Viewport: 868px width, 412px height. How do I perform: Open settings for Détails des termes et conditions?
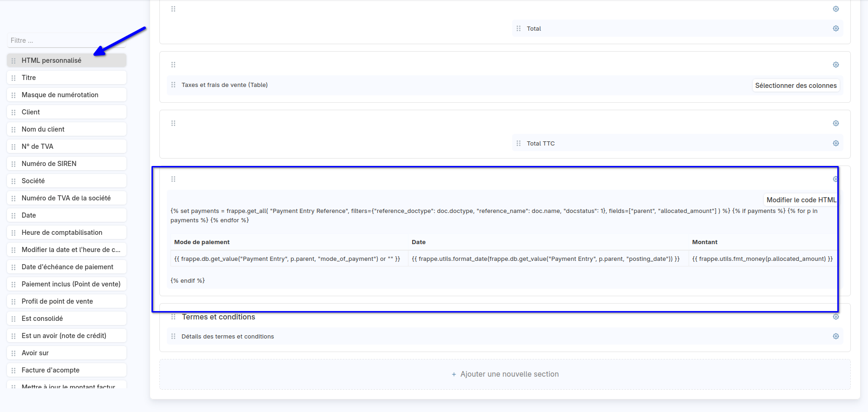(835, 336)
